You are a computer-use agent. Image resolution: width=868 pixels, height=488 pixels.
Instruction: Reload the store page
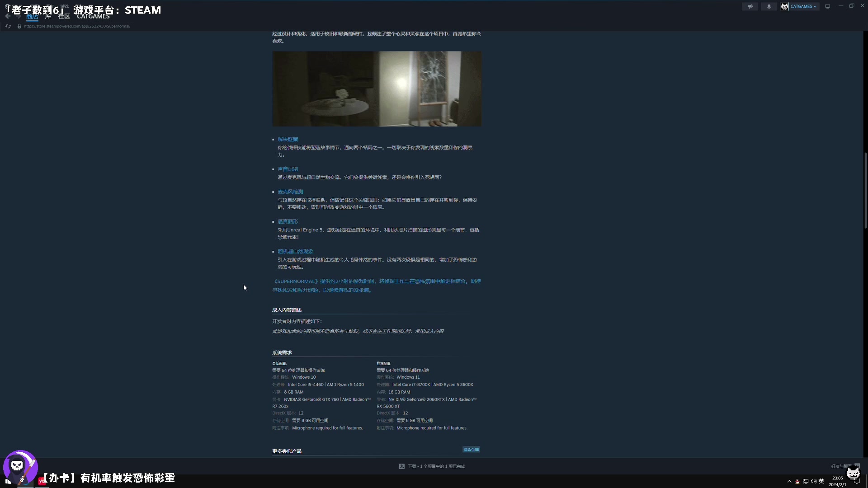(8, 26)
